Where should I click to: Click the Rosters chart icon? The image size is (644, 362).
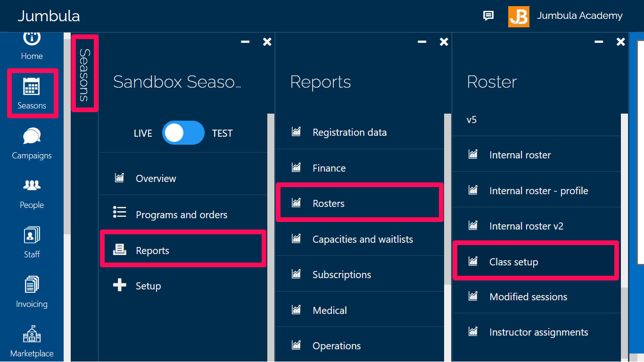pos(296,203)
